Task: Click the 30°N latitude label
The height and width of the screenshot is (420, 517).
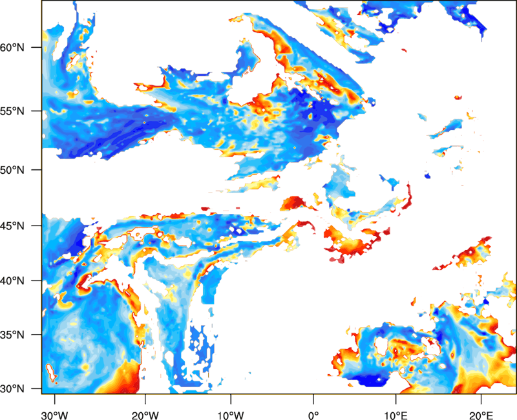Action: tap(12, 389)
